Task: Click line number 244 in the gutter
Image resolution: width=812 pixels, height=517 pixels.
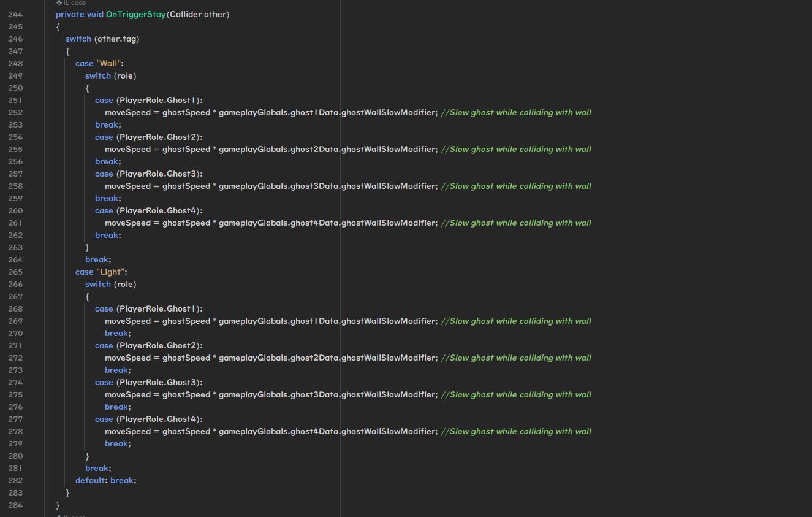Action: [15, 14]
